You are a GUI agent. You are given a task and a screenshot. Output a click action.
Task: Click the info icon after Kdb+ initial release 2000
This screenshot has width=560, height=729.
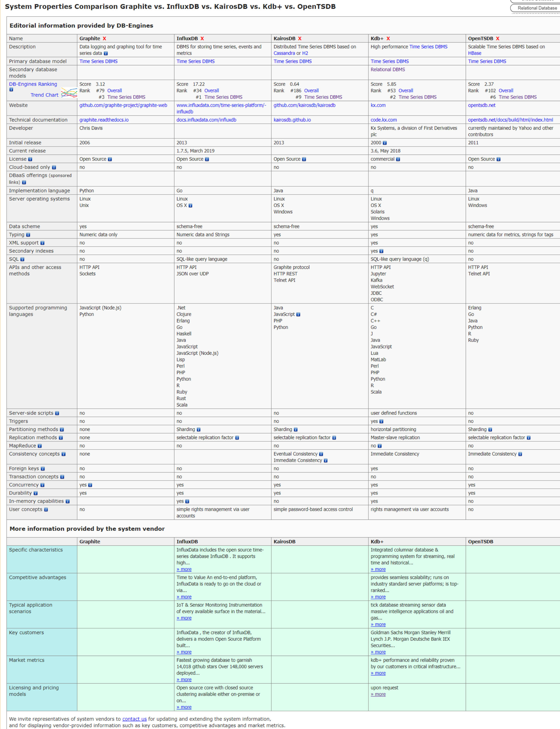tap(385, 142)
